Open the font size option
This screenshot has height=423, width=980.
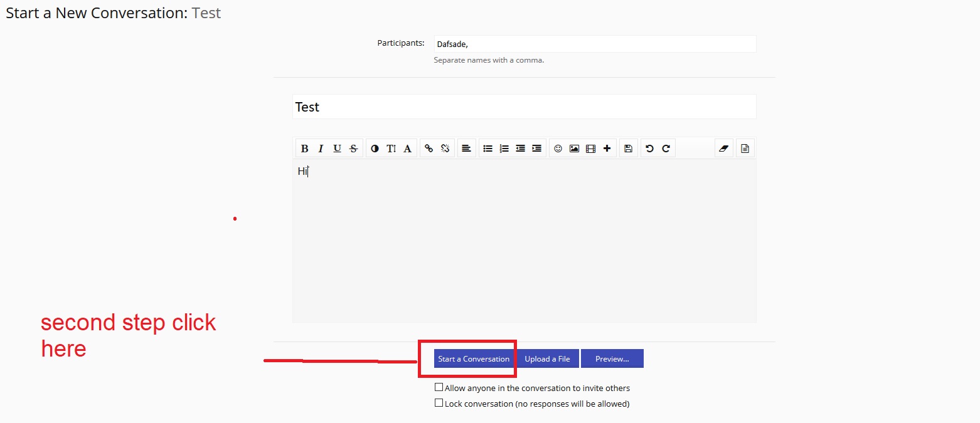coord(391,149)
